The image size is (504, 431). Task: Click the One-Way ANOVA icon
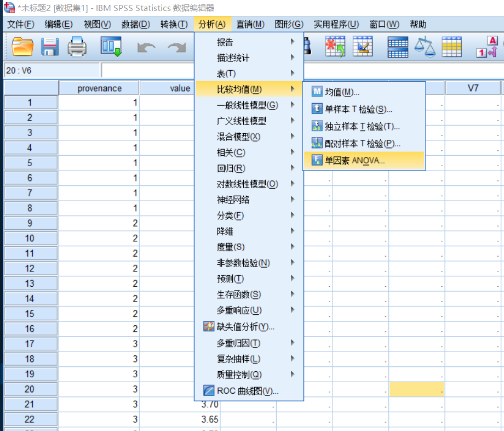tap(317, 160)
